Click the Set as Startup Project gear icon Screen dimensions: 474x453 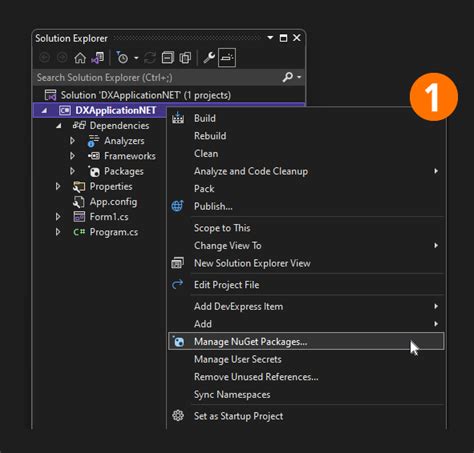click(178, 416)
